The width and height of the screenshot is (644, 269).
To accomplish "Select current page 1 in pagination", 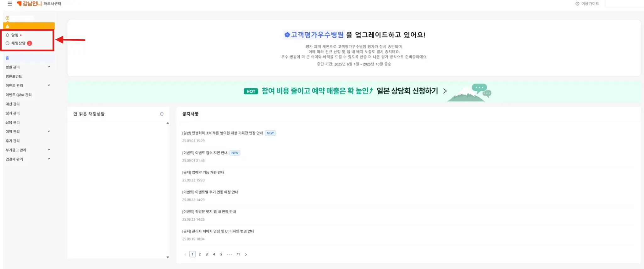I will (x=192, y=254).
